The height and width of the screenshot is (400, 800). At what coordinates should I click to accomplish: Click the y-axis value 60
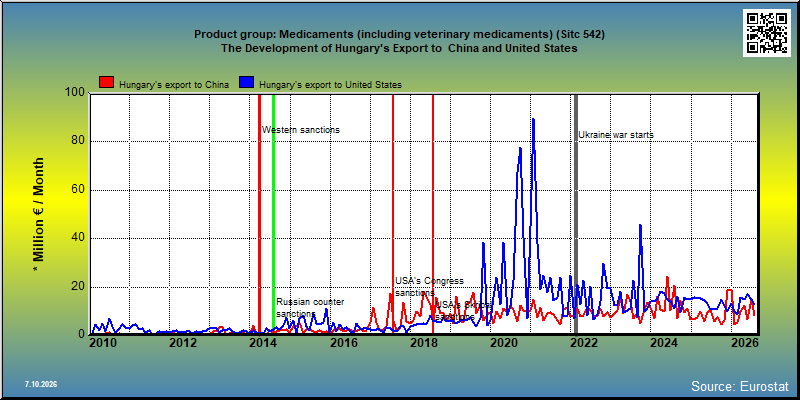[78, 190]
